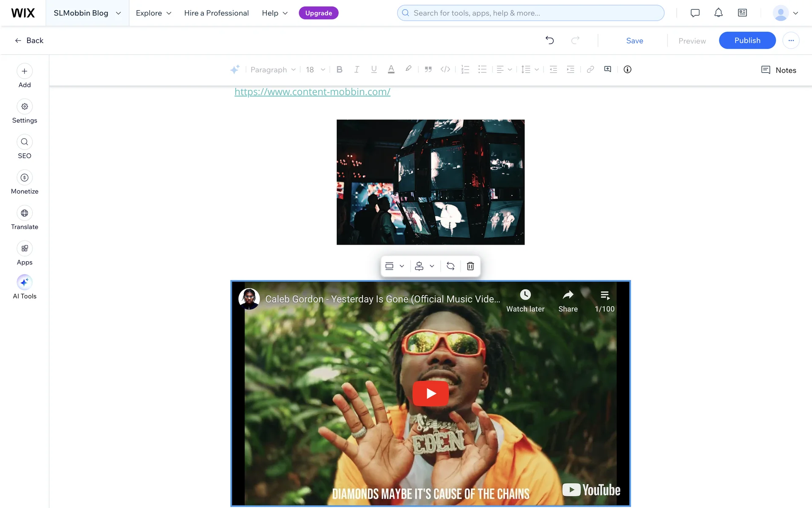
Task: Open the notifications bell
Action: [718, 13]
